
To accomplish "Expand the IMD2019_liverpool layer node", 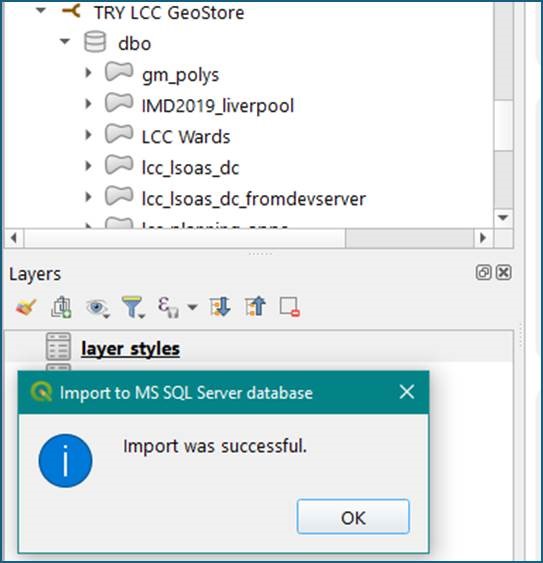I will click(x=88, y=104).
